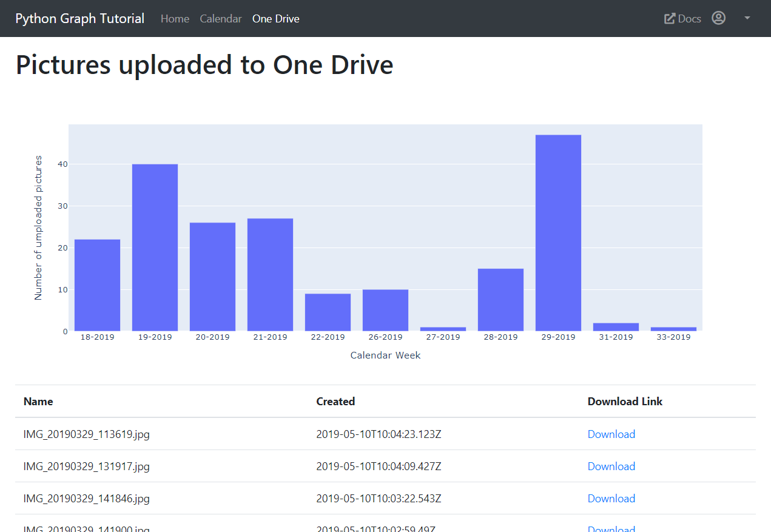This screenshot has width=771, height=532.
Task: Click Download link for IMG_20190329_141846.jpg
Action: [611, 499]
